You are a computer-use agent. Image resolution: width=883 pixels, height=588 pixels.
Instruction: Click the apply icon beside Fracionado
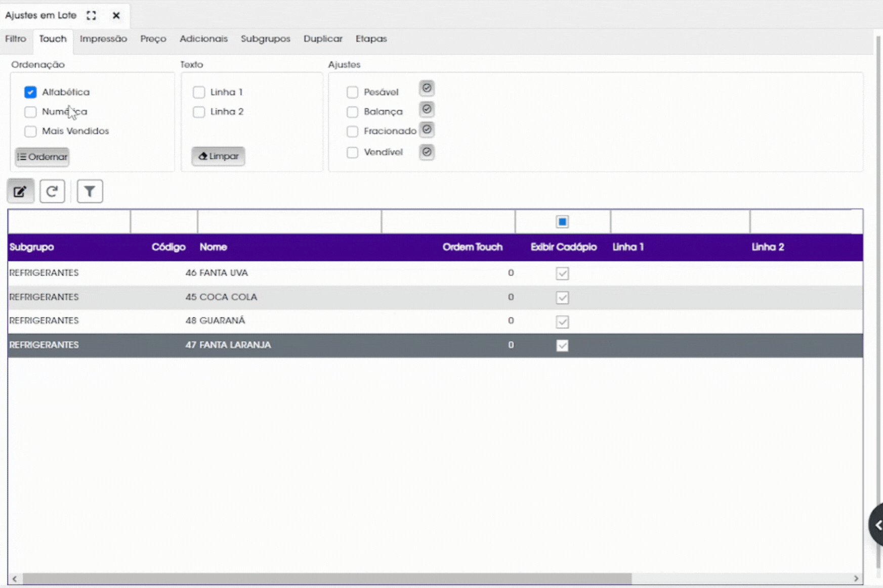tap(427, 130)
